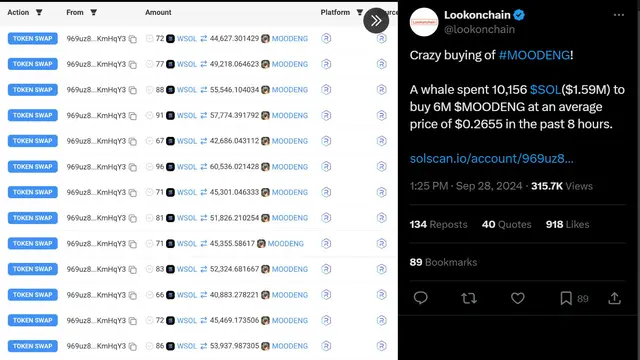This screenshot has width=640, height=360.
Task: Open the From column filter
Action: pos(93,12)
